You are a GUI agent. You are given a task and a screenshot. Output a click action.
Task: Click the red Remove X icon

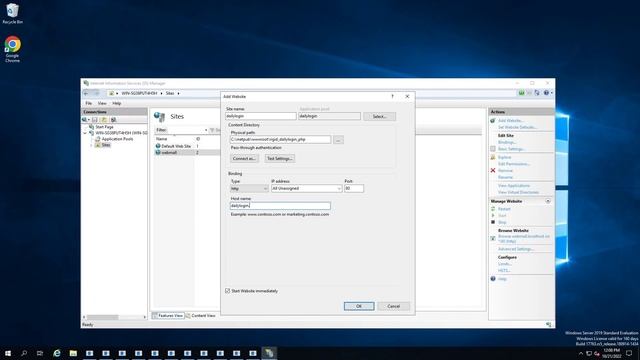click(493, 171)
